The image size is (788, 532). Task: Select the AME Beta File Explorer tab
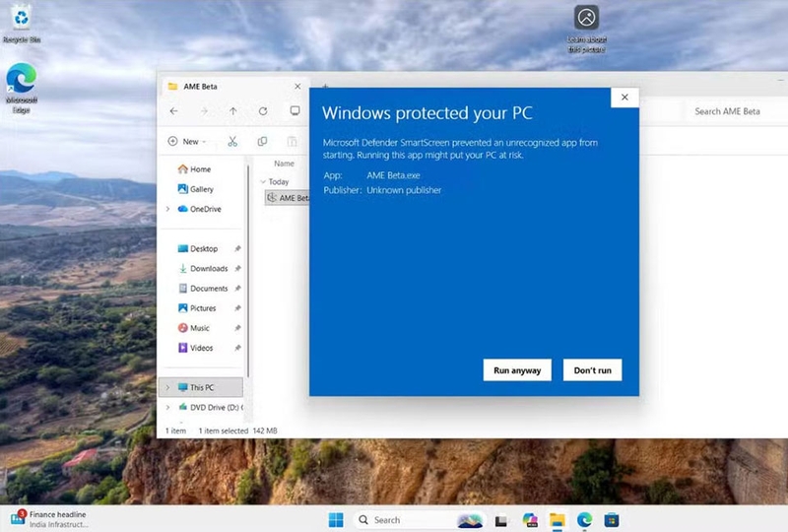(234, 87)
